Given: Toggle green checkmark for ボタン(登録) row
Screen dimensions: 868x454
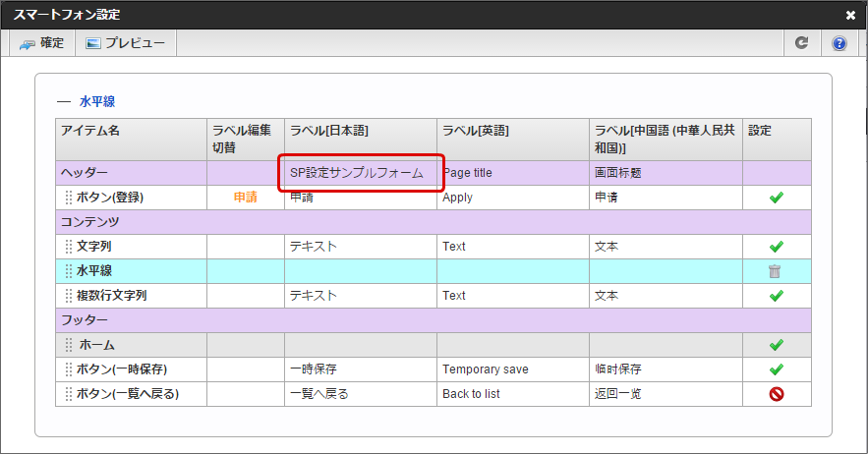Looking at the screenshot, I should click(777, 198).
